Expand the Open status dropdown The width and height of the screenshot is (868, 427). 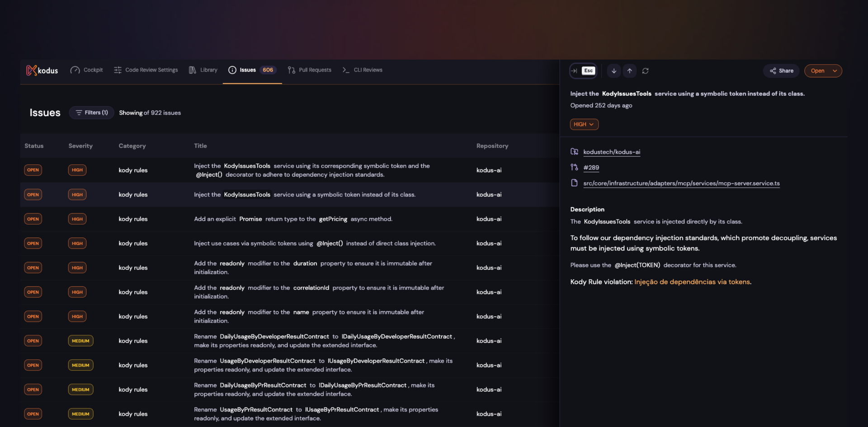[x=823, y=70]
